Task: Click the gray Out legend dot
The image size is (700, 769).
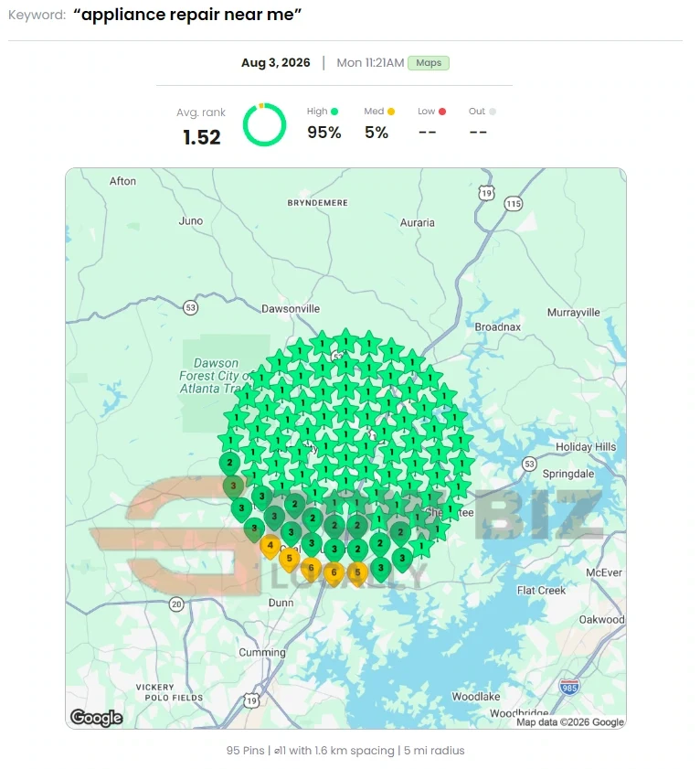Action: [x=493, y=112]
